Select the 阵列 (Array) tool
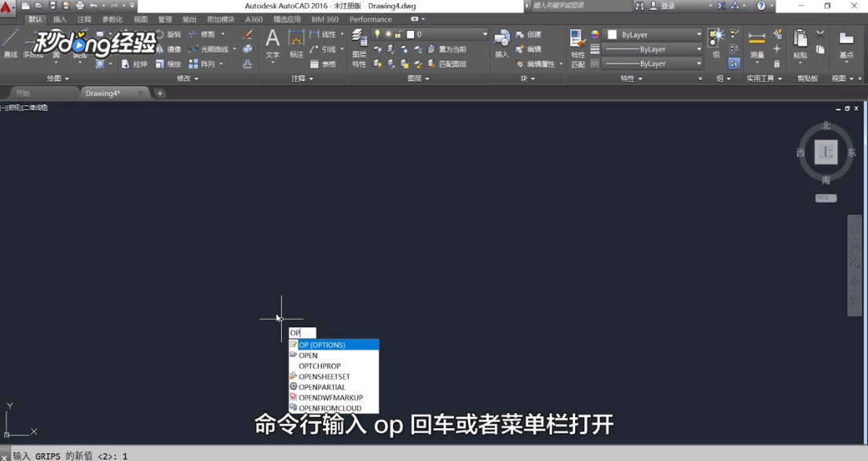Viewport: 868px width, 461px height. (x=202, y=64)
